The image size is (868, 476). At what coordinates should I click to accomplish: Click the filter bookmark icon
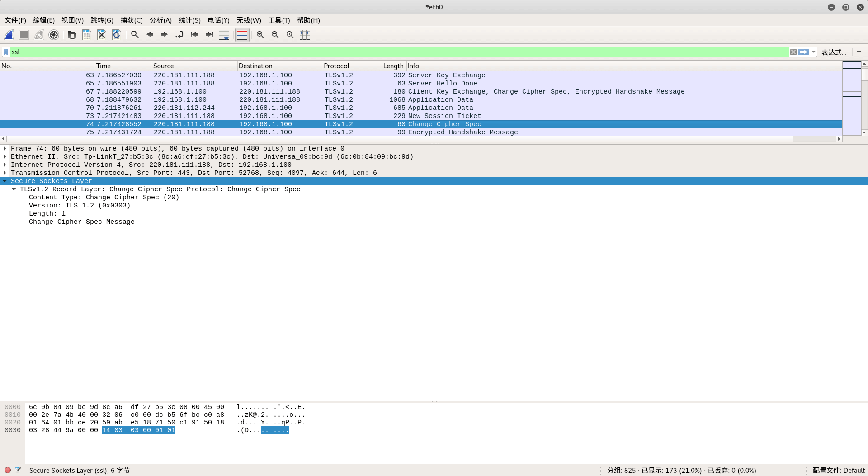coord(6,52)
